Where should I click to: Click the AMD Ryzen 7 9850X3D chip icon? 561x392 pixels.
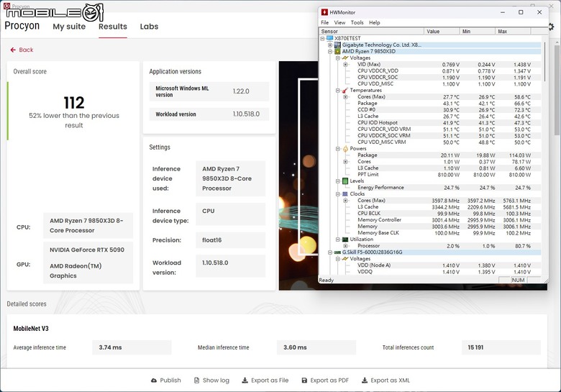337,51
